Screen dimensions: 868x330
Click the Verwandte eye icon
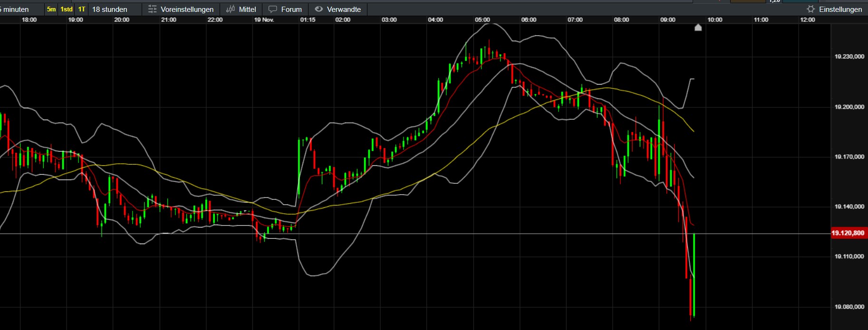point(318,9)
